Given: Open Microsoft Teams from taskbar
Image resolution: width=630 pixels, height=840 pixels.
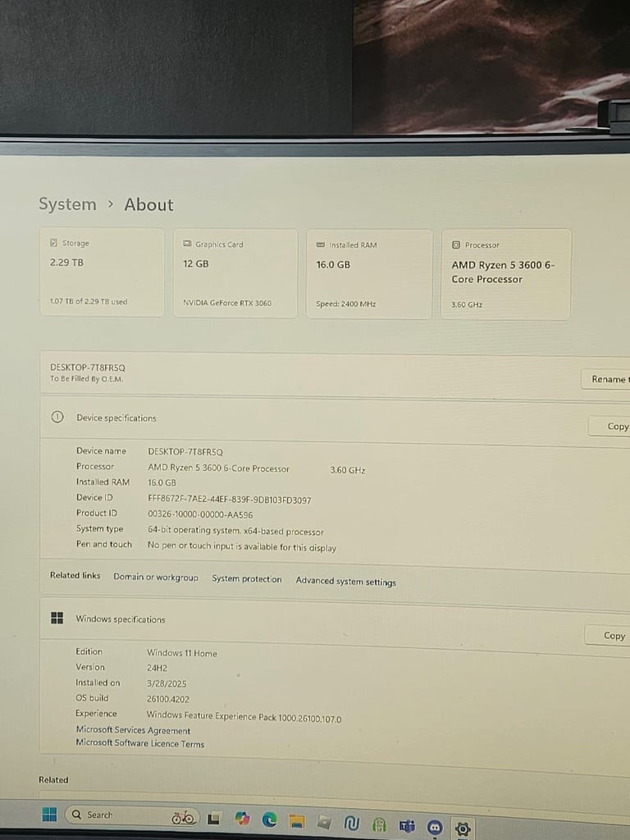Looking at the screenshot, I should click(x=407, y=827).
